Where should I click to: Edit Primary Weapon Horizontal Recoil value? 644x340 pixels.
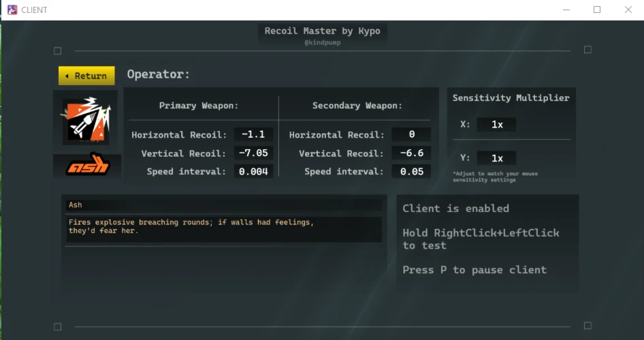[x=253, y=135]
